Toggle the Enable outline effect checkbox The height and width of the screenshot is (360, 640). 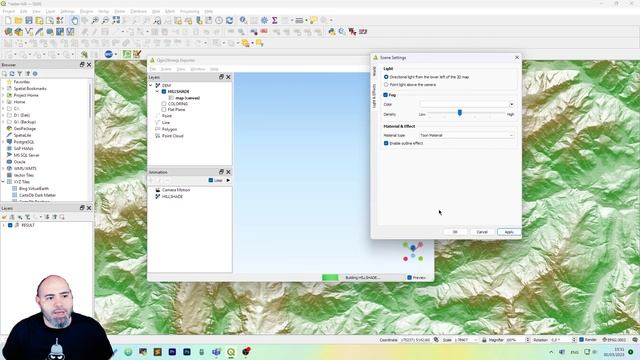(386, 143)
